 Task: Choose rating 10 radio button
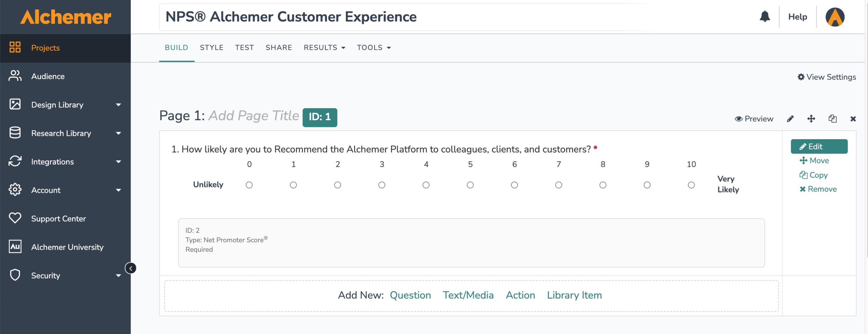[691, 185]
